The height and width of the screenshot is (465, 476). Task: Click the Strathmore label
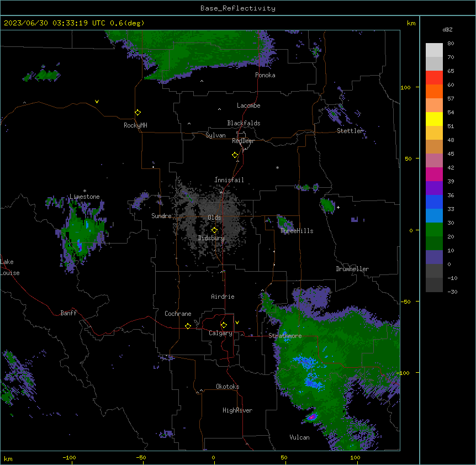pyautogui.click(x=285, y=336)
